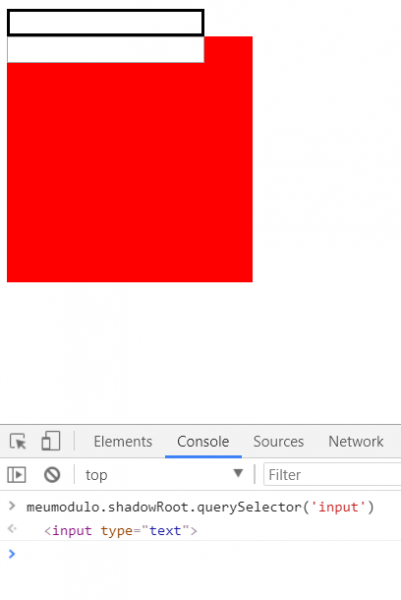Select the inspect element picker icon
Viewport: 401px width, 600px height.
click(18, 441)
